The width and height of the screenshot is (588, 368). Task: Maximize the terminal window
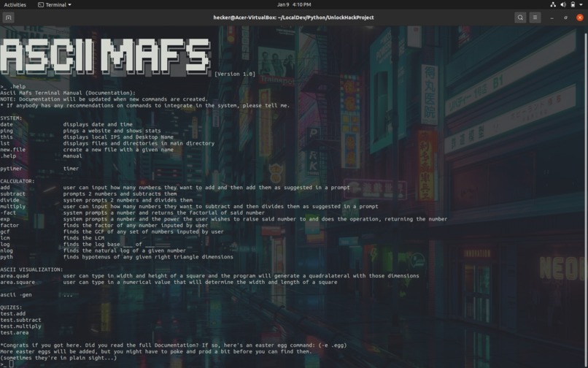565,18
